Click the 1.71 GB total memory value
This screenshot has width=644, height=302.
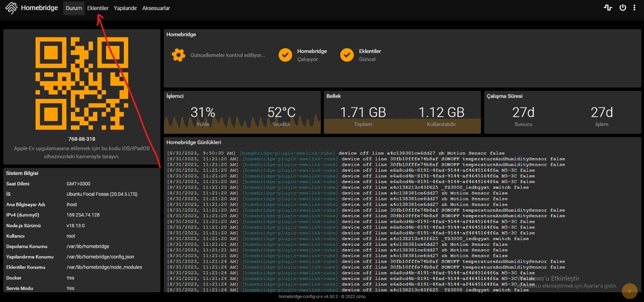[x=363, y=112]
